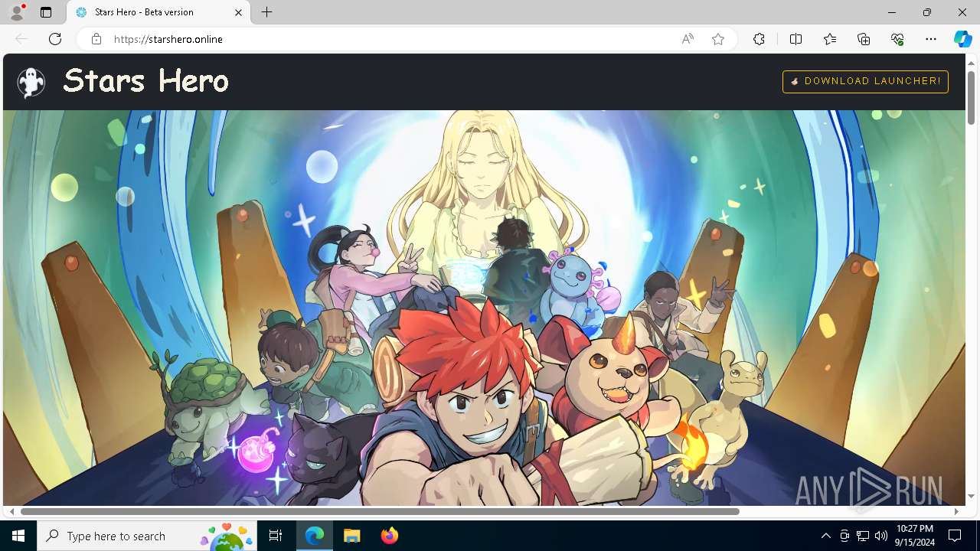Click the Stars Hero ghost logo
Screen dimensions: 980x551
[31, 82]
